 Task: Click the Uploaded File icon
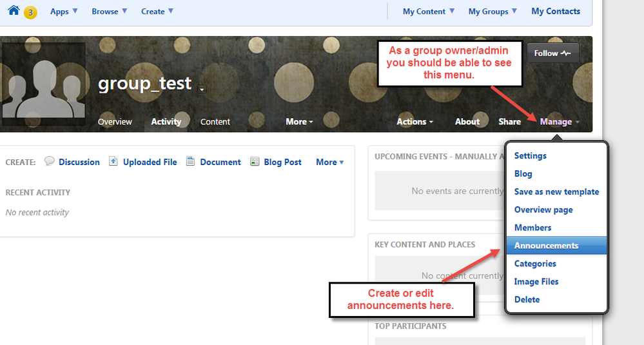click(x=113, y=162)
